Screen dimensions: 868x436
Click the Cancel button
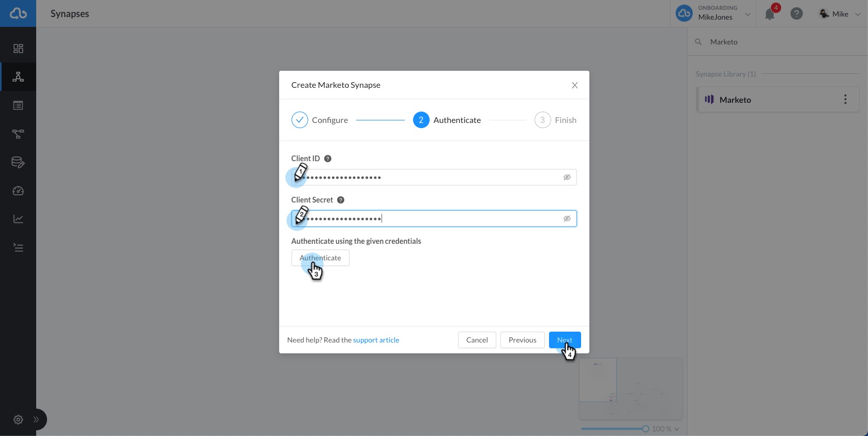[477, 340]
